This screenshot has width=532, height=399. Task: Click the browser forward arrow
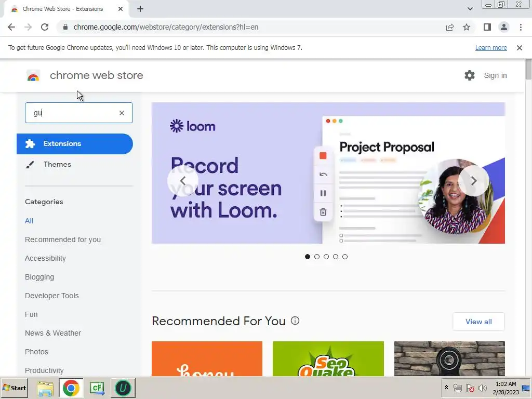(28, 27)
